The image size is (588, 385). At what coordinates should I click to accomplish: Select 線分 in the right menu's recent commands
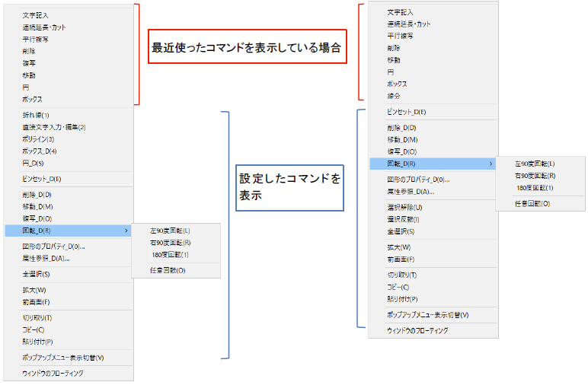tap(395, 96)
